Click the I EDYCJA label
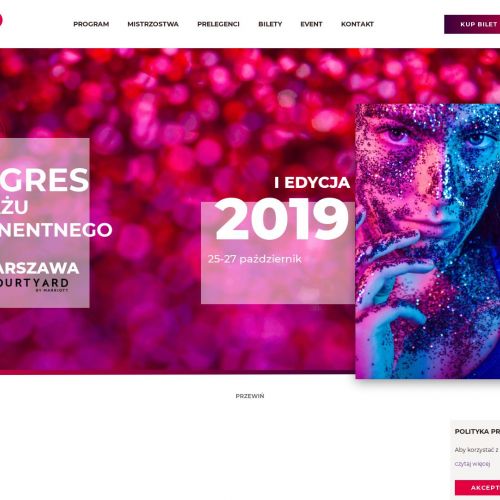The height and width of the screenshot is (500, 500). pyautogui.click(x=312, y=183)
